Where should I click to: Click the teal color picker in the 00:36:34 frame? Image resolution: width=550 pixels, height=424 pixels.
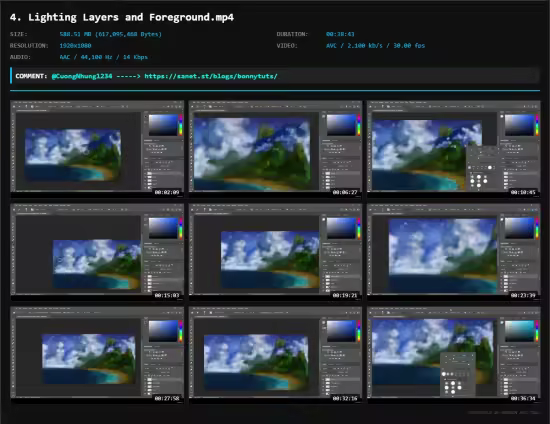point(519,331)
